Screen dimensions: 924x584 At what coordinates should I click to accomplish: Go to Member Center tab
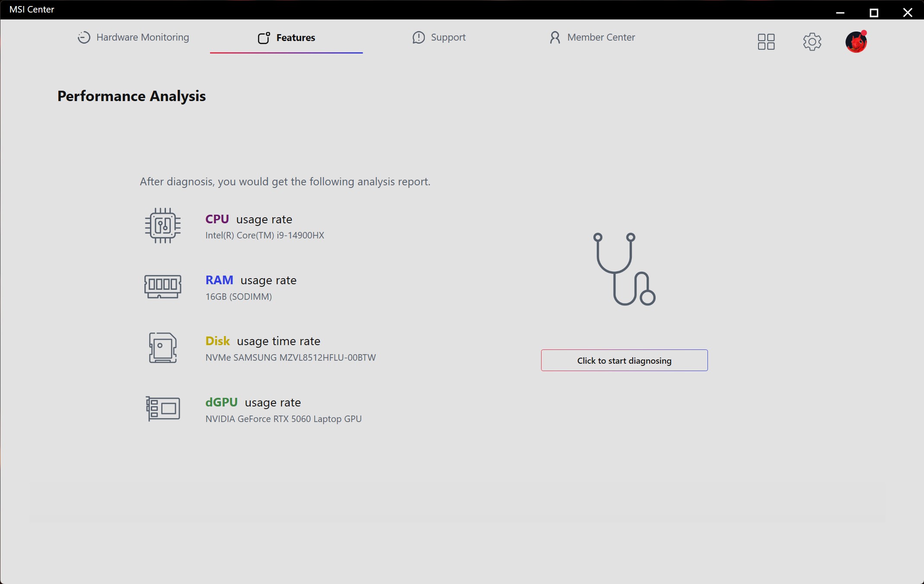(x=592, y=38)
